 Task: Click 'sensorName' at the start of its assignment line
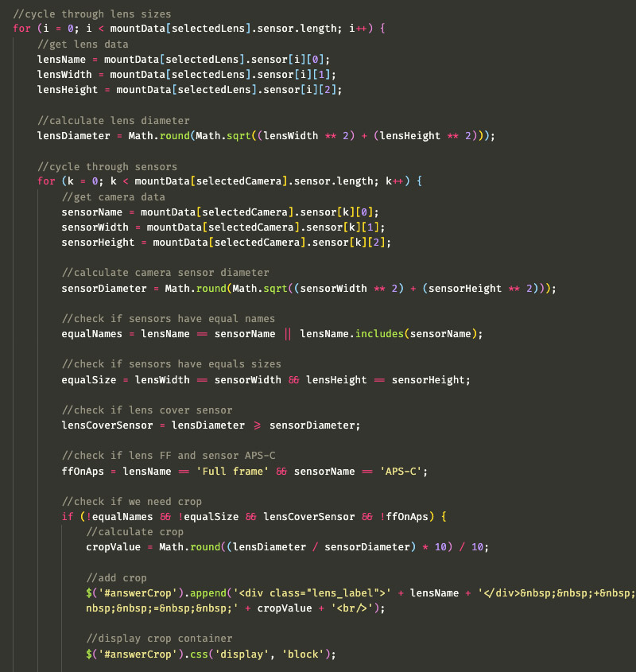point(91,212)
